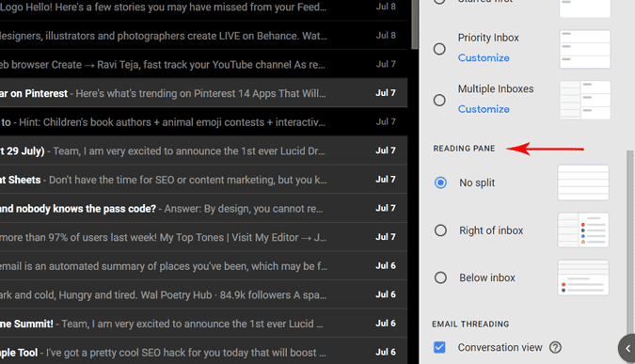Screen dimensions: 635x364
Task: Open email about cool SEO hack
Action: point(204,352)
